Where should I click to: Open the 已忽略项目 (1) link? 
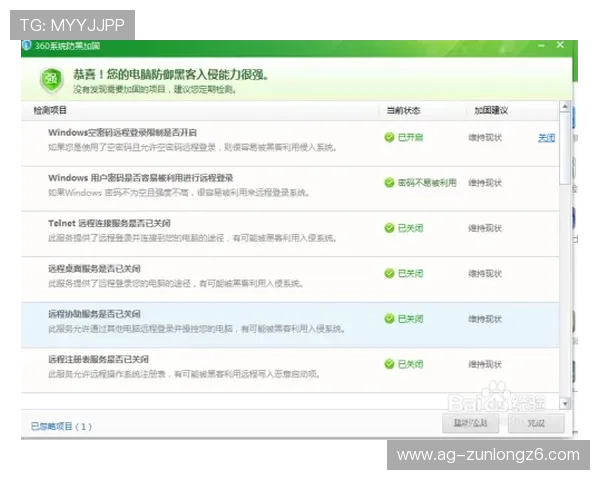(x=61, y=426)
